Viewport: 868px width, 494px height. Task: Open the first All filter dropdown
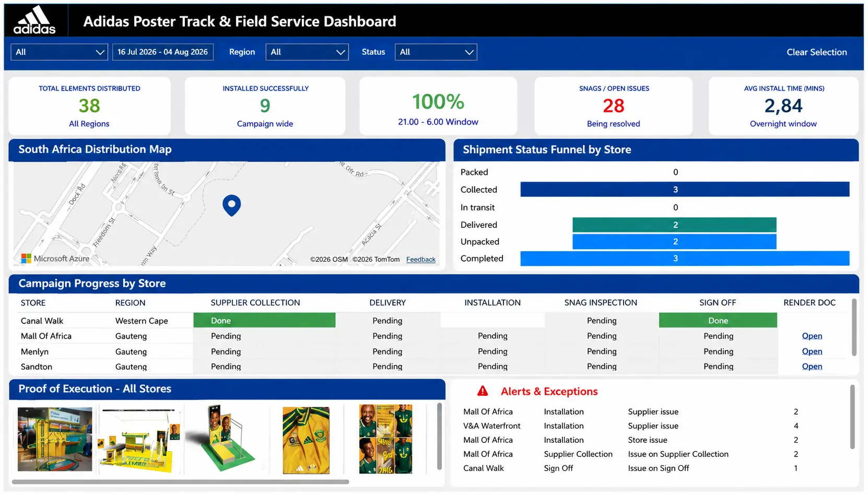pos(59,52)
